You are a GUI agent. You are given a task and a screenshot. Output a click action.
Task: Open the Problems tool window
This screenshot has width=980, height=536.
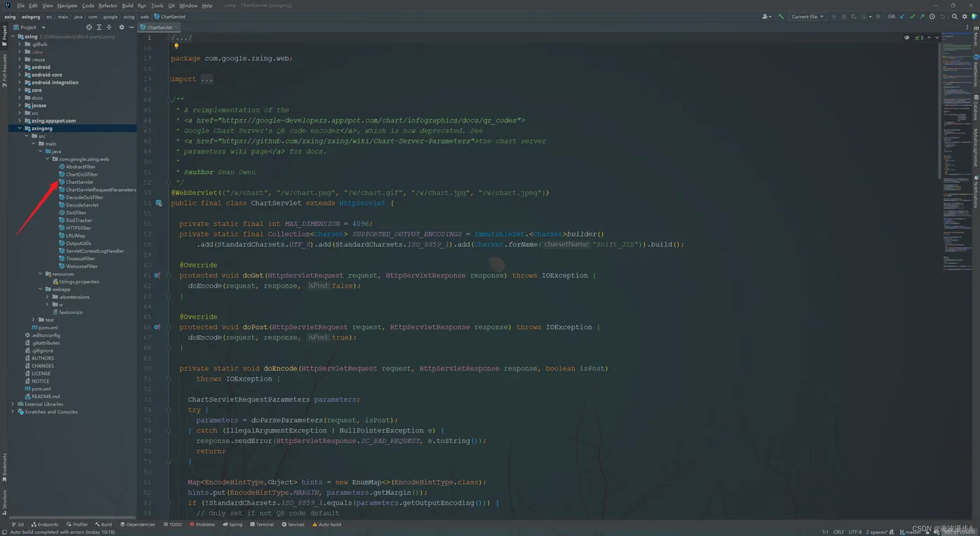pyautogui.click(x=202, y=524)
